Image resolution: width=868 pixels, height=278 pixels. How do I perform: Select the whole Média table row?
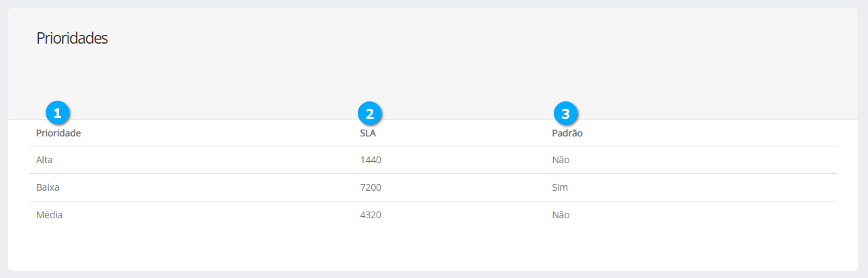[201, 215]
